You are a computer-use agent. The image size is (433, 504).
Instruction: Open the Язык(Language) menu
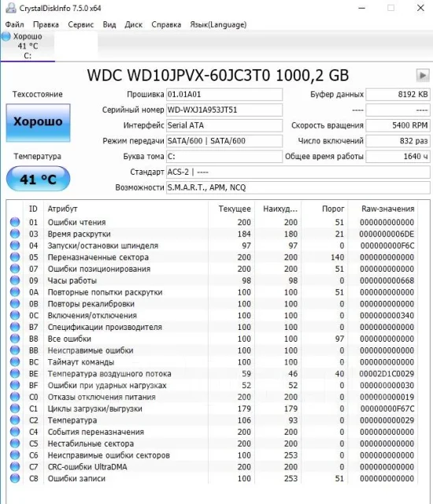point(218,24)
